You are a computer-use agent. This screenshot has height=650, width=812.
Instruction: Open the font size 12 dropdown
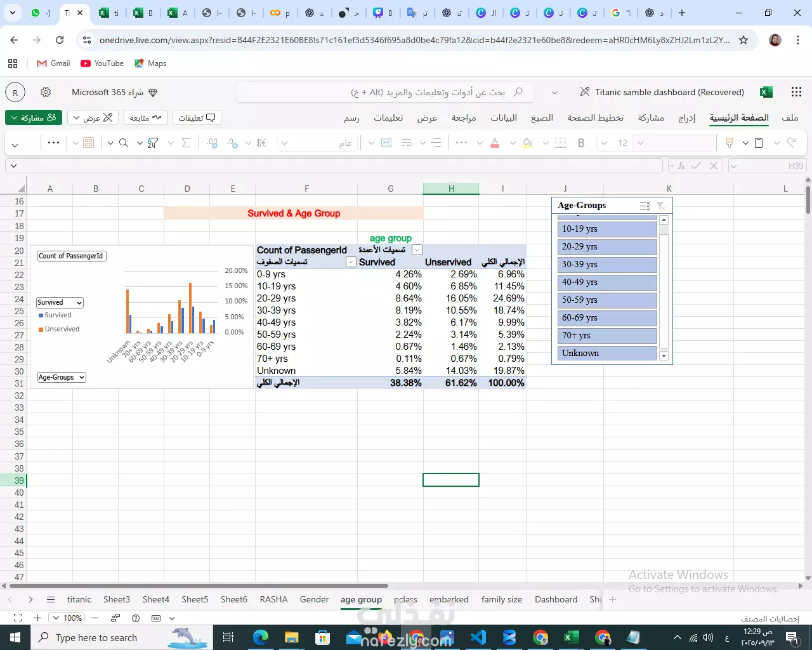(603, 143)
